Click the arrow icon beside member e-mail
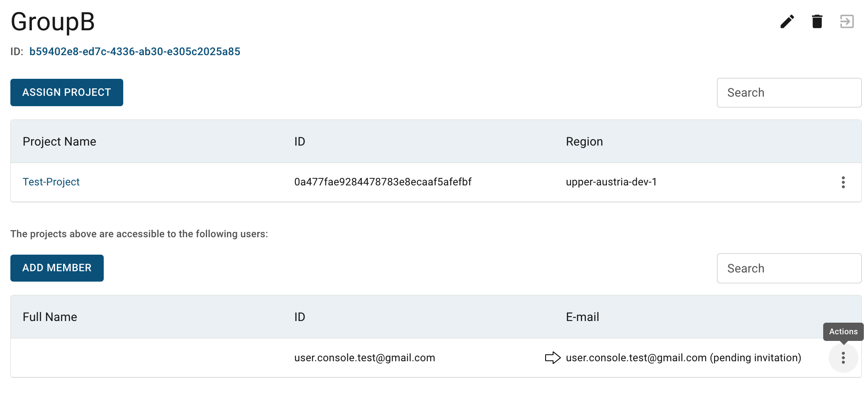 pos(553,358)
